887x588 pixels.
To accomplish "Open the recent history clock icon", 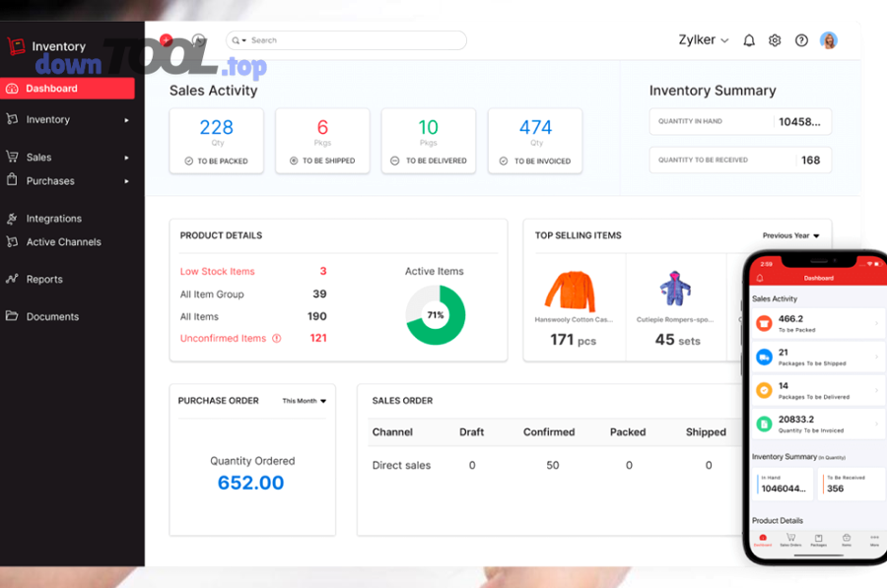I will pos(198,39).
